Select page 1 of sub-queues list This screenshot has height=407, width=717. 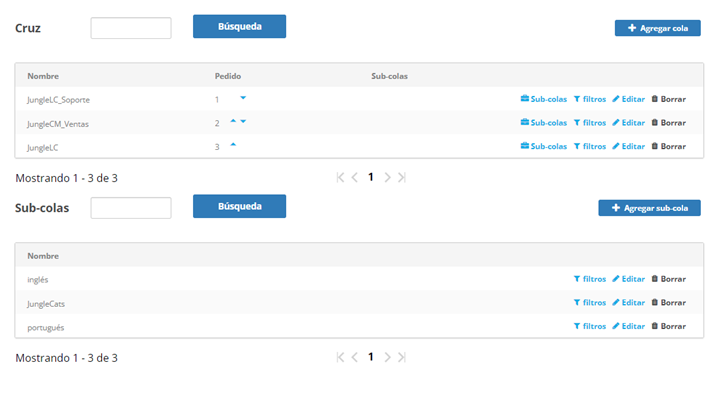371,357
